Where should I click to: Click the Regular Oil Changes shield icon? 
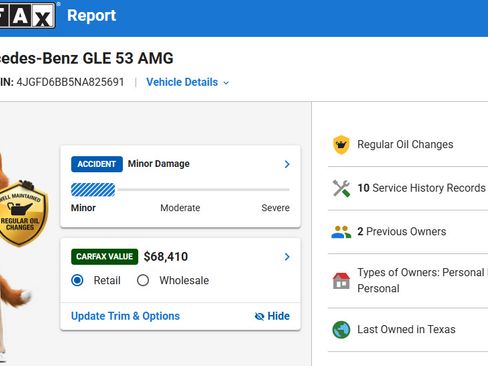click(x=341, y=145)
